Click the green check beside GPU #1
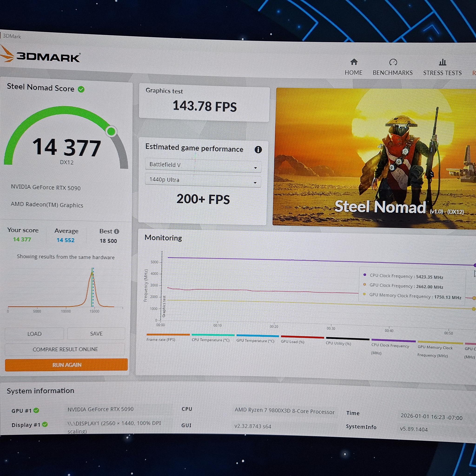The height and width of the screenshot is (476, 476). tap(36, 410)
